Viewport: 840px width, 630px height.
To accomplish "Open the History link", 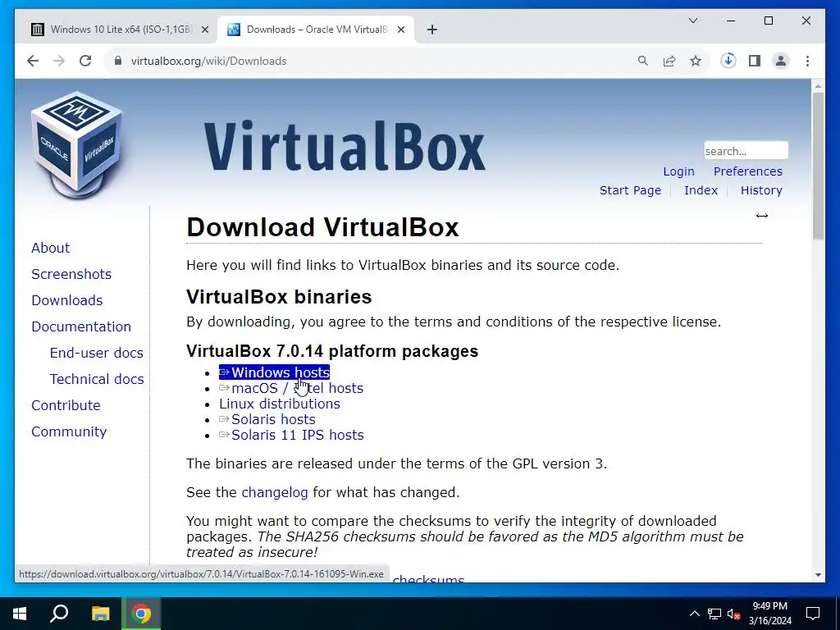I will click(x=761, y=190).
